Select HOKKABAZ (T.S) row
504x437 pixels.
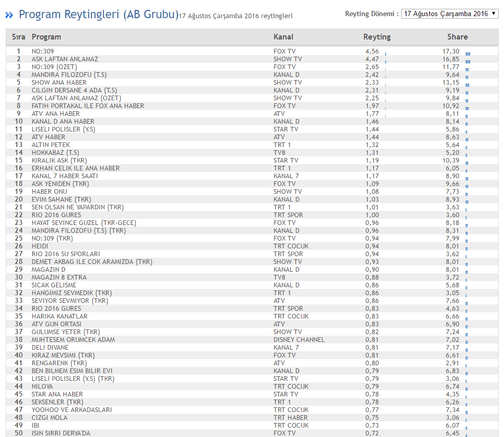click(x=252, y=153)
